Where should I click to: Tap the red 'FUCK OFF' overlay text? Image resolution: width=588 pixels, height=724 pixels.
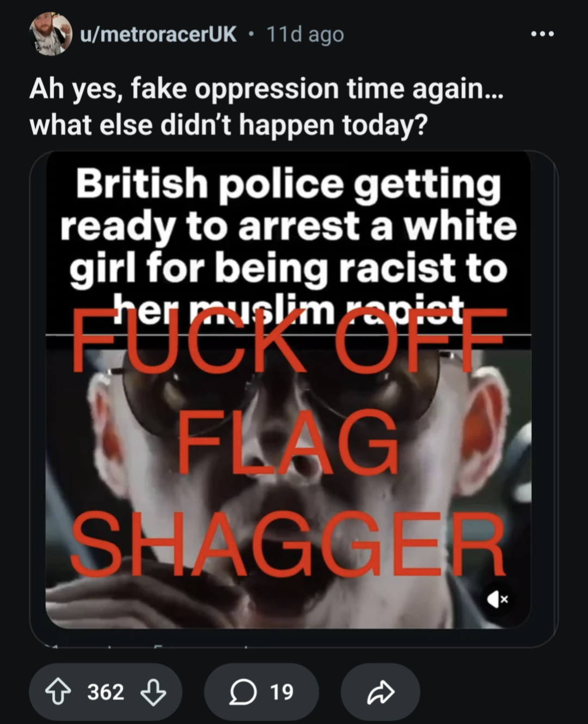(x=289, y=340)
